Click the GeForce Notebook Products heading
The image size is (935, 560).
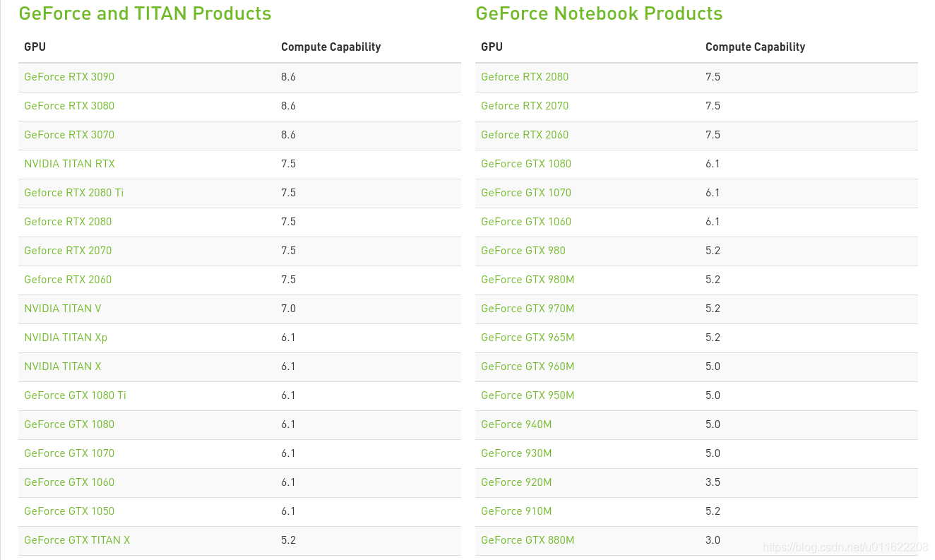[599, 13]
